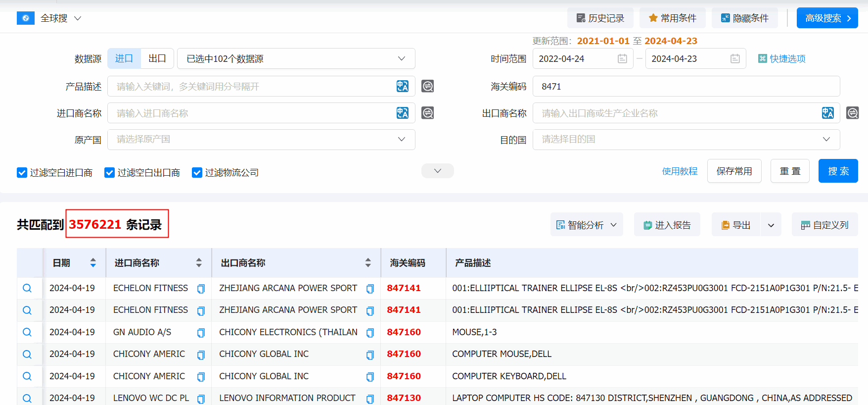Toggle filter logistics companies checkbox
The width and height of the screenshot is (868, 405).
pyautogui.click(x=197, y=172)
